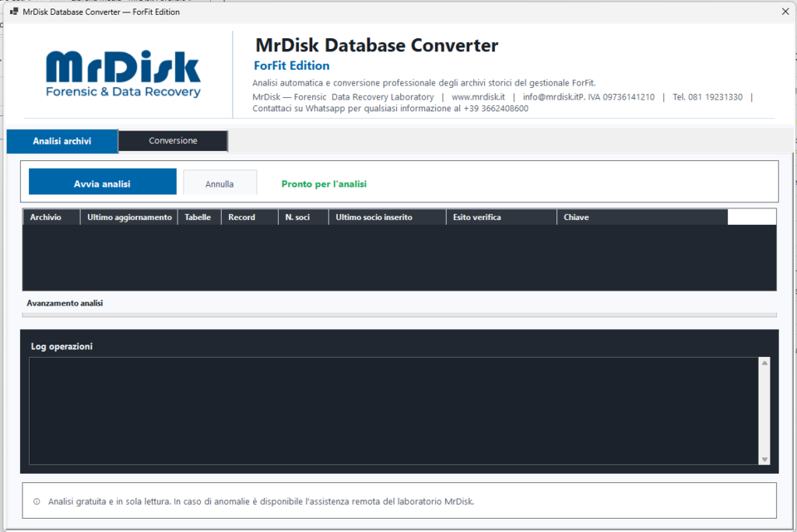Click the app icon in the title bar
797x532 pixels.
(14, 11)
